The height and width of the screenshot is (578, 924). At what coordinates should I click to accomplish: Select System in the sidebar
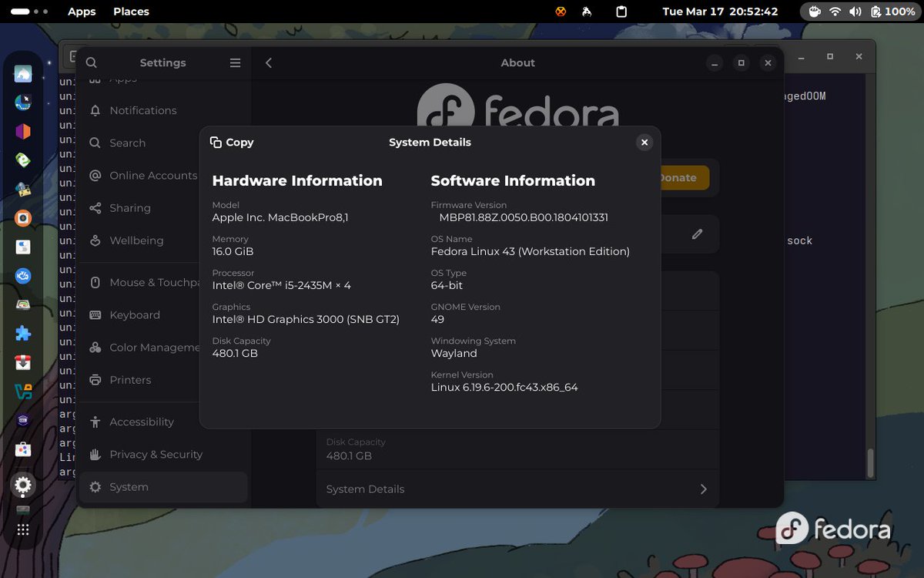163,487
